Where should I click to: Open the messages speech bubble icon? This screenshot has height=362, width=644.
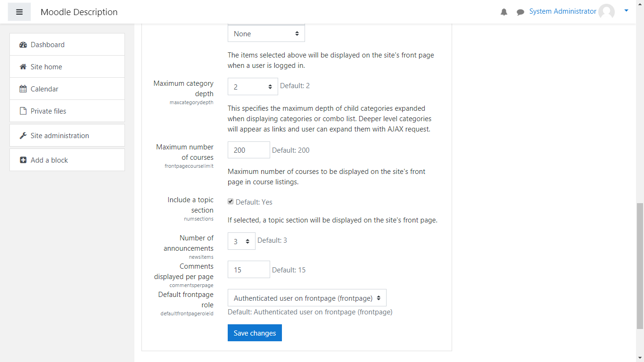coord(520,12)
